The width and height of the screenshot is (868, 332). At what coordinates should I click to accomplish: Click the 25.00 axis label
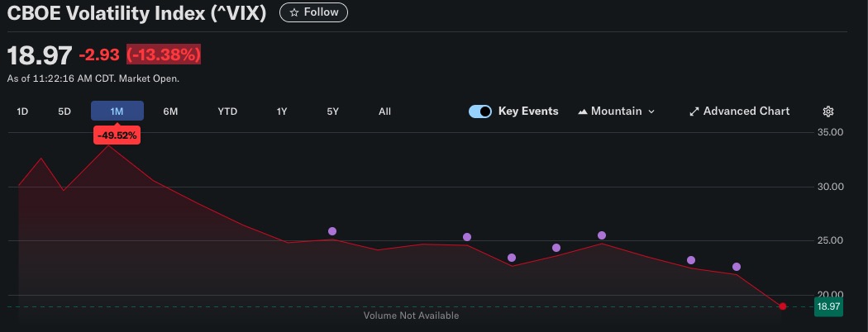(x=830, y=240)
